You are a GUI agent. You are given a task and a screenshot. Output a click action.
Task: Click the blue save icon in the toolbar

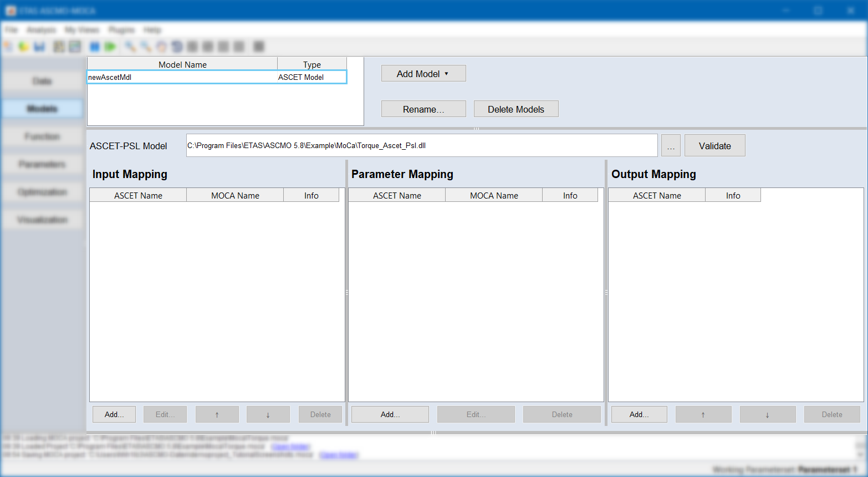point(39,47)
